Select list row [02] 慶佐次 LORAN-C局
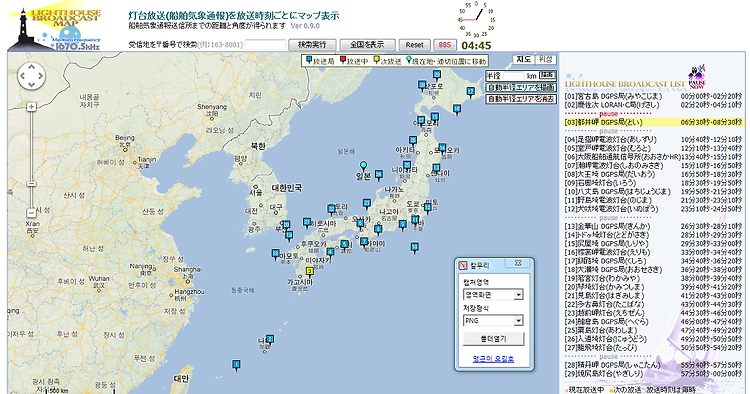750x394 pixels. click(x=653, y=105)
